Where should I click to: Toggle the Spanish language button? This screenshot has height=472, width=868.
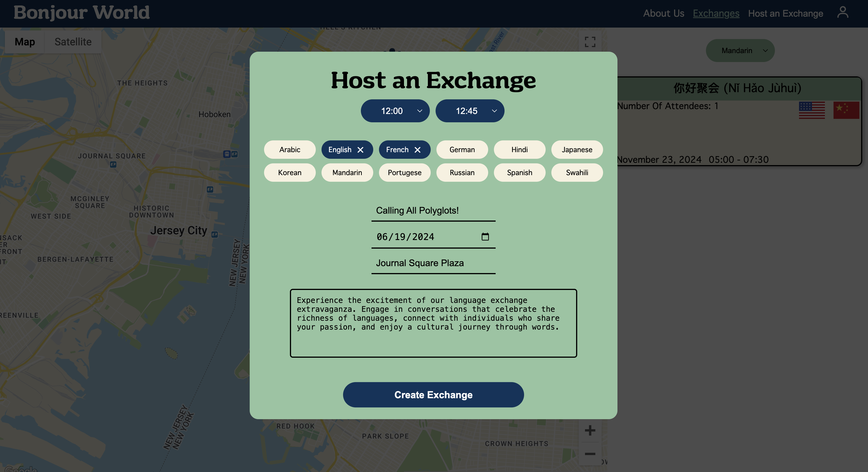click(520, 173)
